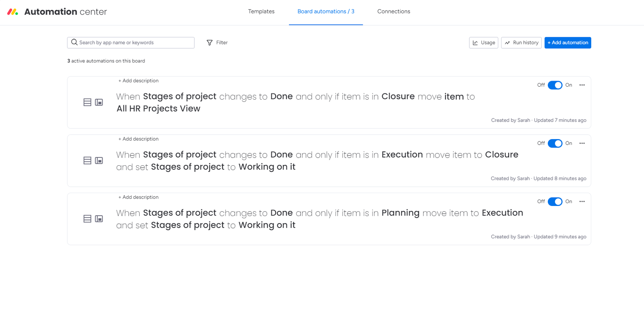Click the table icon on Planning automation
Viewport: 644px width, 312px height.
pos(87,219)
